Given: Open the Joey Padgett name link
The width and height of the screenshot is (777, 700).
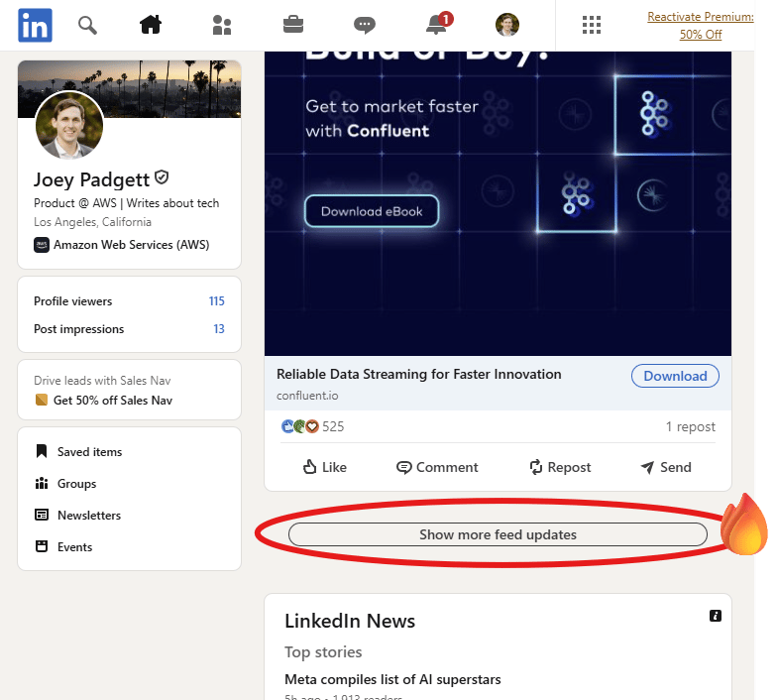Looking at the screenshot, I should point(91,179).
